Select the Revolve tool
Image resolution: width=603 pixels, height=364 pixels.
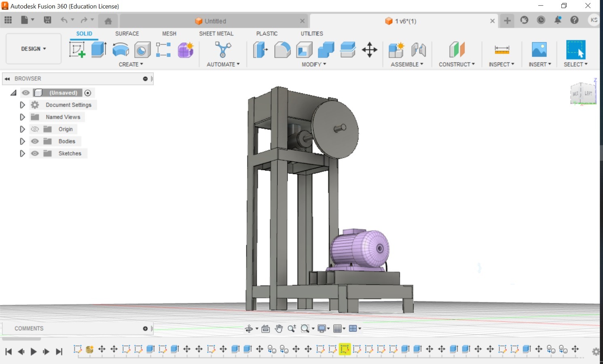(x=121, y=50)
